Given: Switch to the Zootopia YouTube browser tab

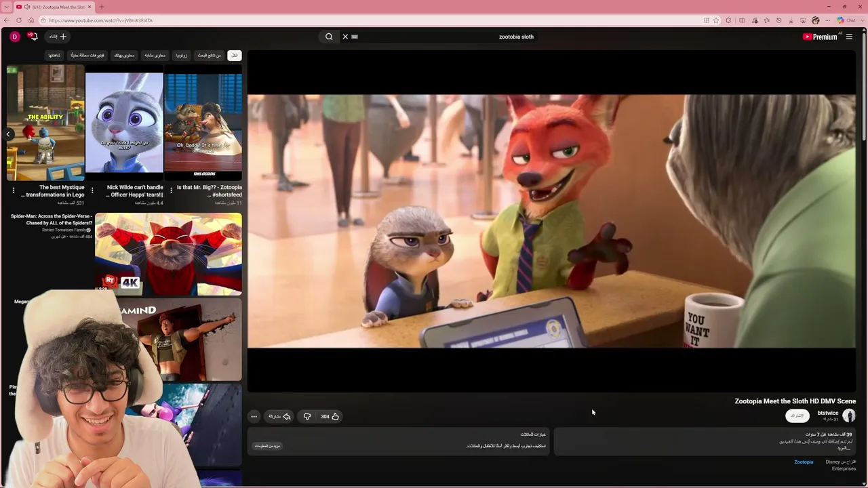Looking at the screenshot, I should click(x=54, y=7).
